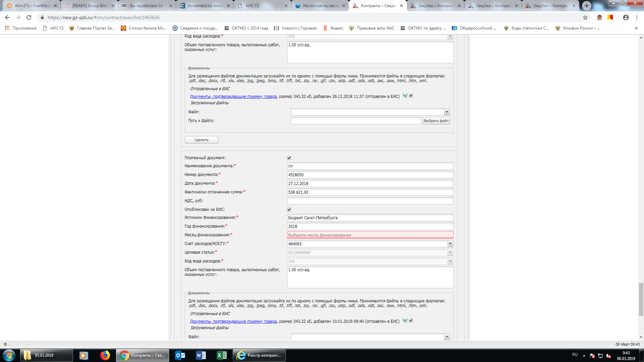This screenshot has height=362, width=644.
Task: Click the НДС, руб input field
Action: 370,201
